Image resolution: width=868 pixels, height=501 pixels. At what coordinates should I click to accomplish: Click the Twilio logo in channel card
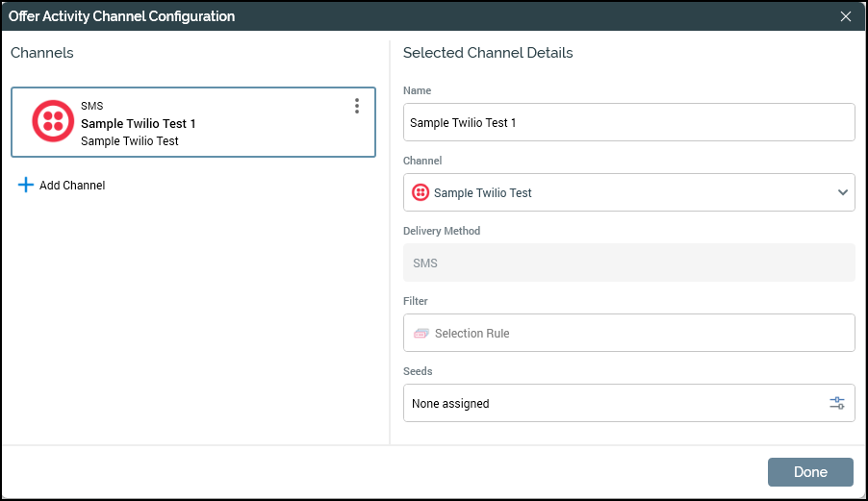pyautogui.click(x=53, y=122)
